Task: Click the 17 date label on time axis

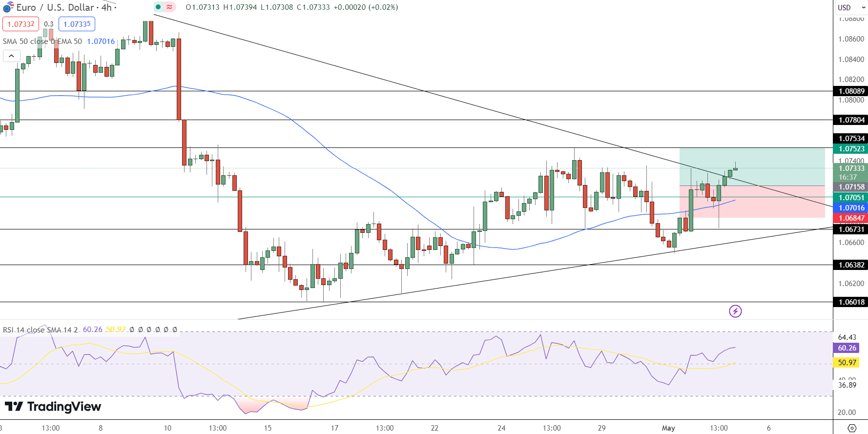Action: coord(334,428)
